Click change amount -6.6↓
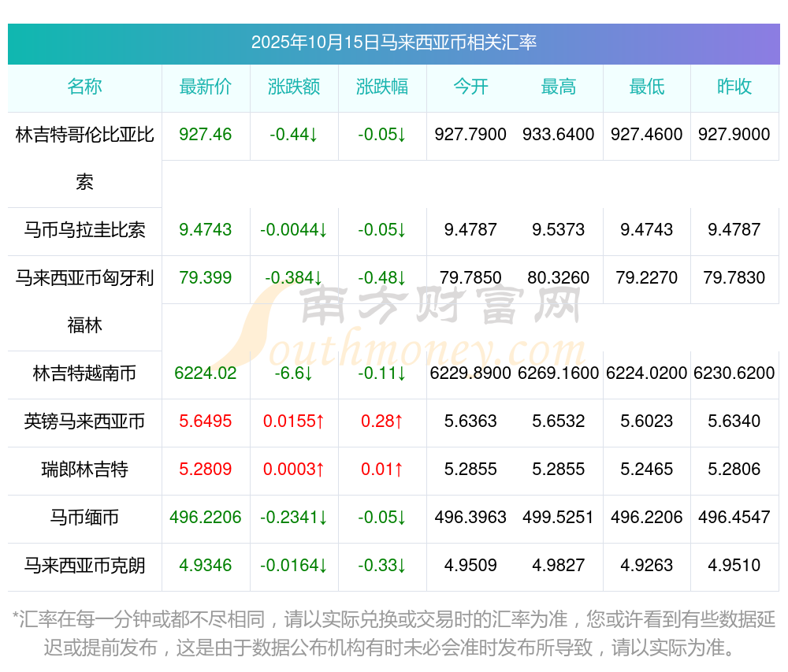Image resolution: width=788 pixels, height=672 pixels. (x=293, y=373)
